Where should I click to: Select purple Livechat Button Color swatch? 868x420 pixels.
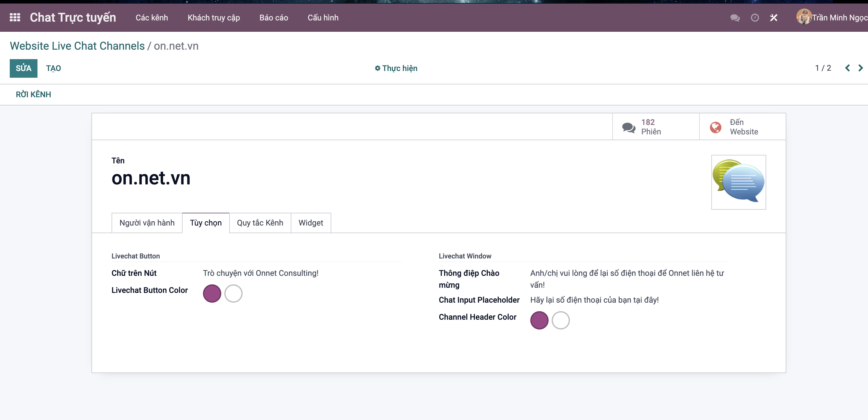coord(212,293)
